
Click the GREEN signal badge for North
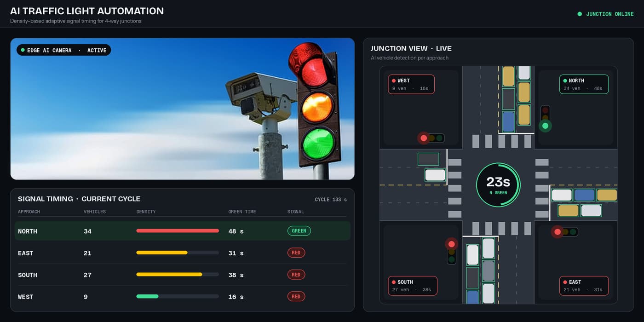click(299, 231)
